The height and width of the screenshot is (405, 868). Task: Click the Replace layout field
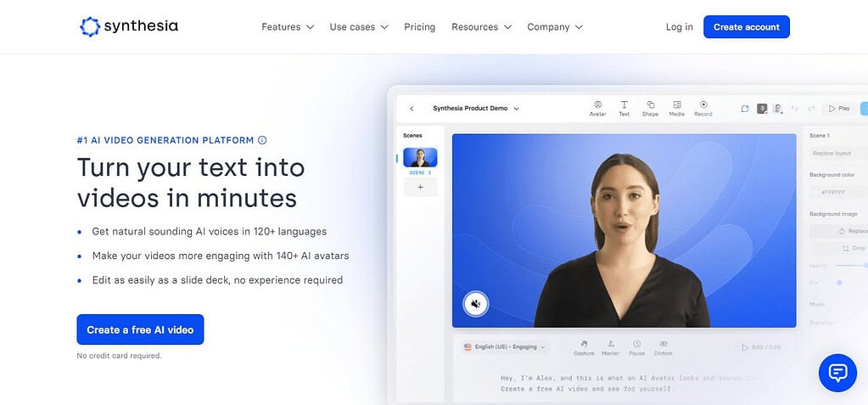[838, 153]
